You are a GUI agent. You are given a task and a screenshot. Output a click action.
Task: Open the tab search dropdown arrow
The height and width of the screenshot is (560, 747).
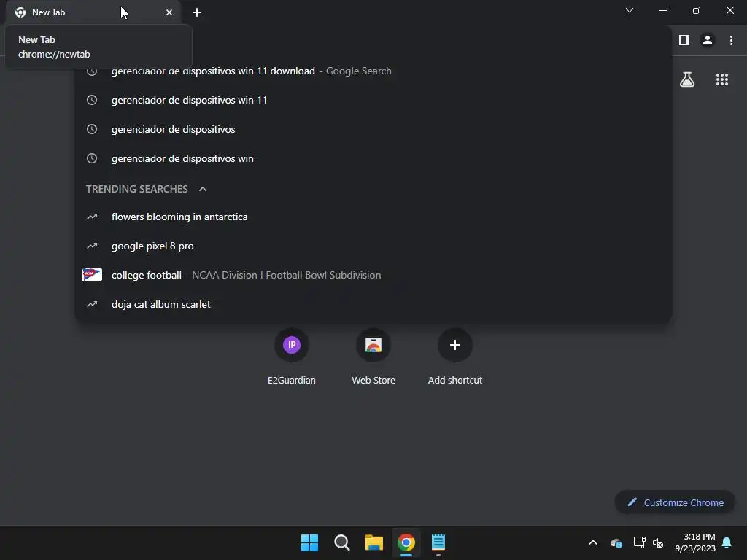(630, 10)
